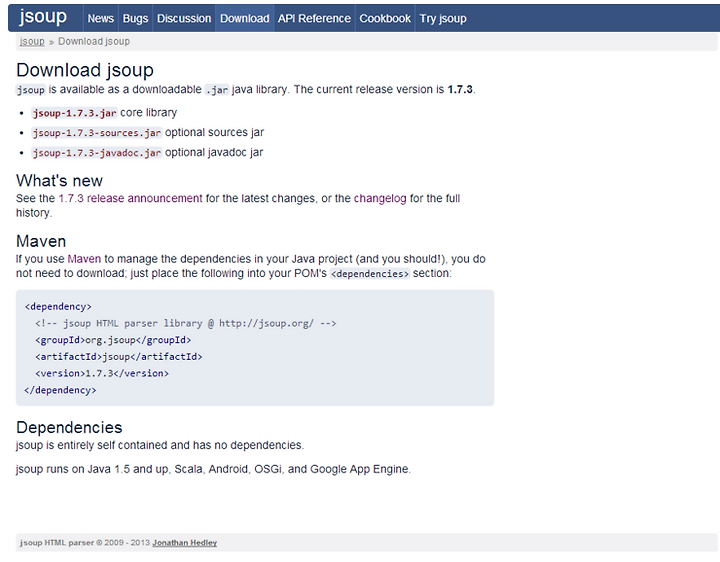Click Jonathan Hedley link in the footer

[x=185, y=543]
